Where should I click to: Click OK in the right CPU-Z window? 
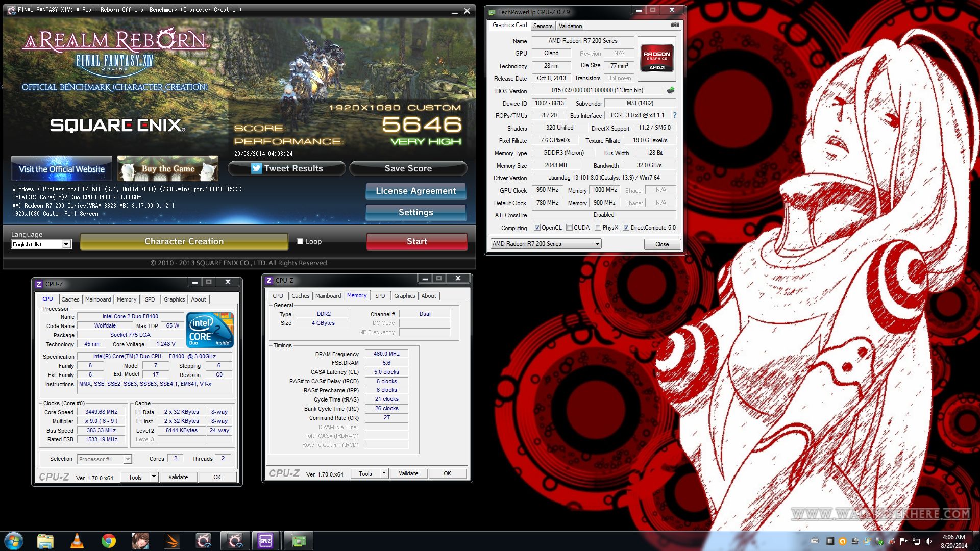(x=448, y=473)
